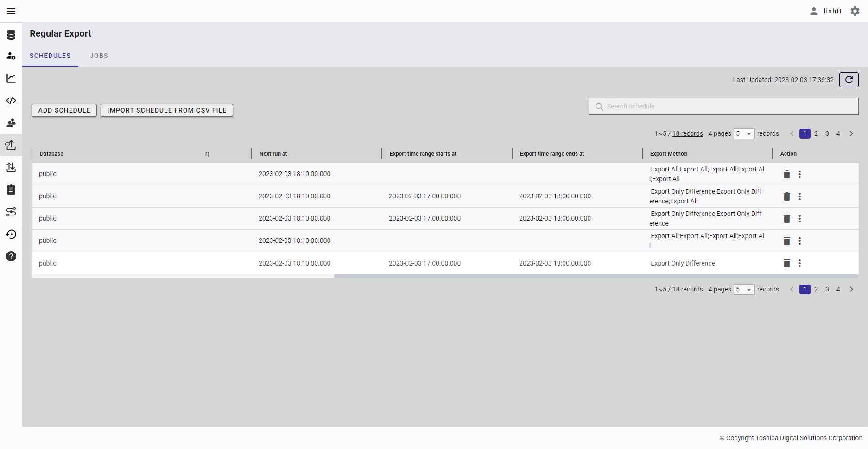Viewport: 868px width, 449px height.
Task: Click the table horizontal scrollbar
Action: (596, 276)
